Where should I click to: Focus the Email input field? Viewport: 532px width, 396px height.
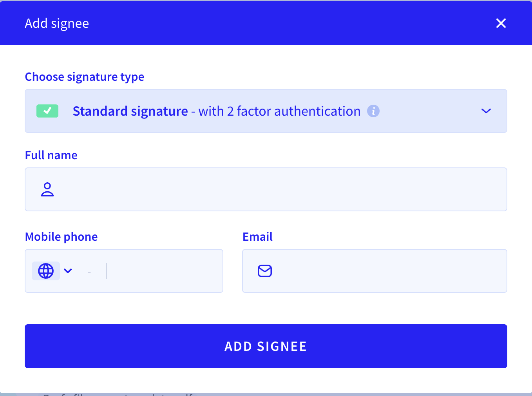point(375,271)
